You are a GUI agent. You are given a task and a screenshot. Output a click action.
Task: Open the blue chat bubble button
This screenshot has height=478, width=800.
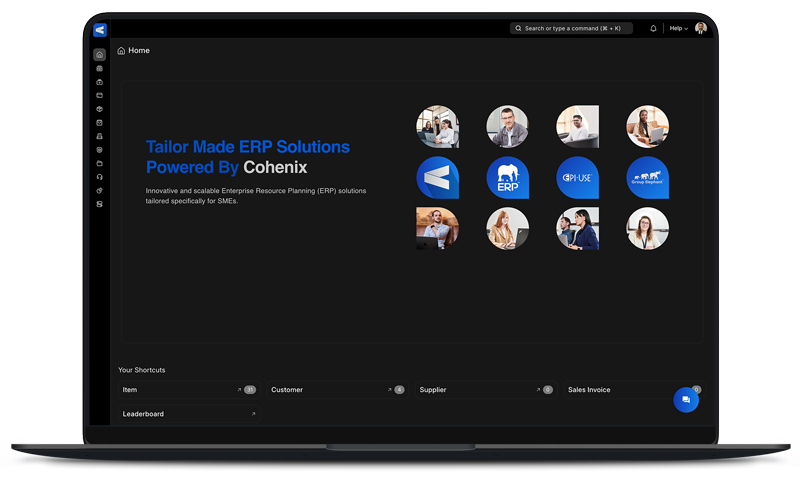(x=686, y=400)
